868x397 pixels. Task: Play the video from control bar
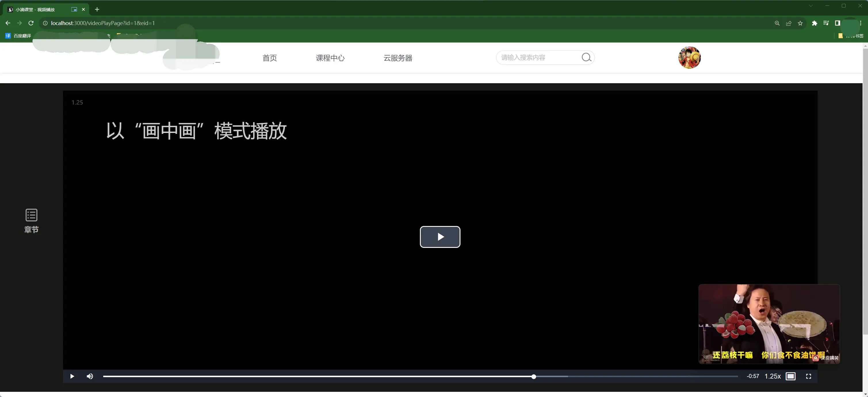(x=72, y=376)
